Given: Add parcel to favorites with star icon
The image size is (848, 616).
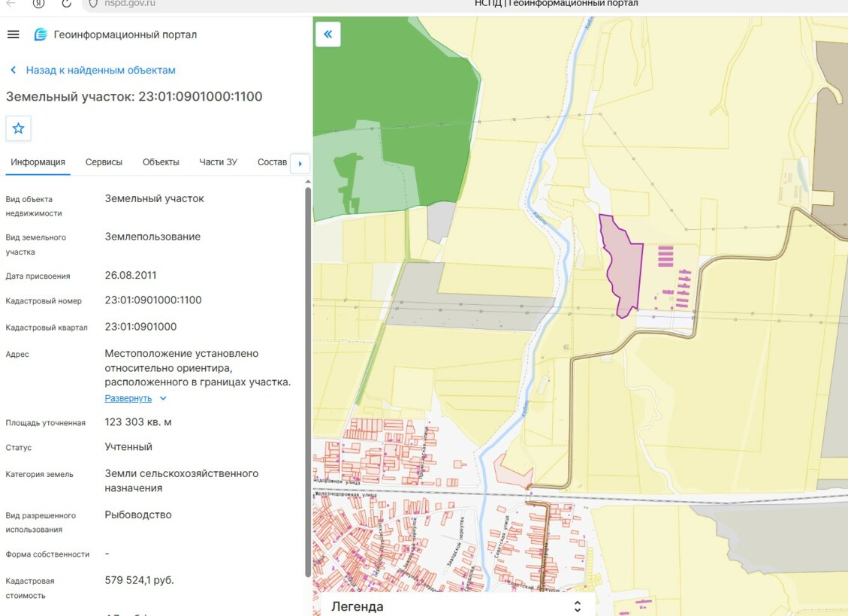Looking at the screenshot, I should (18, 128).
